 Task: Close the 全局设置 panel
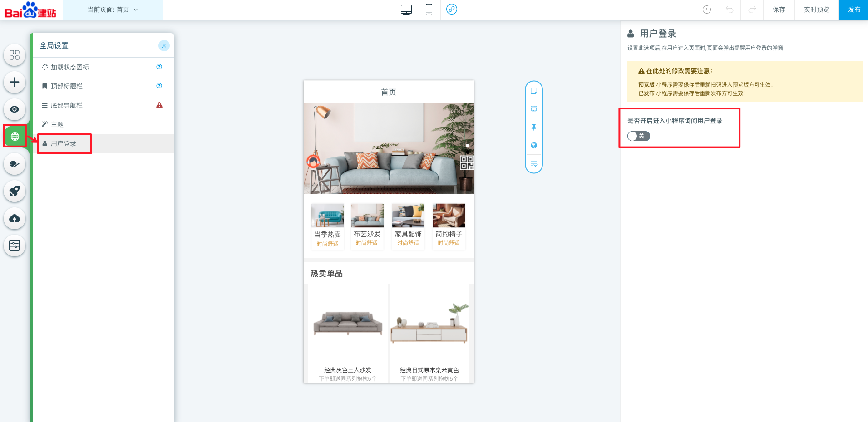coord(164,45)
